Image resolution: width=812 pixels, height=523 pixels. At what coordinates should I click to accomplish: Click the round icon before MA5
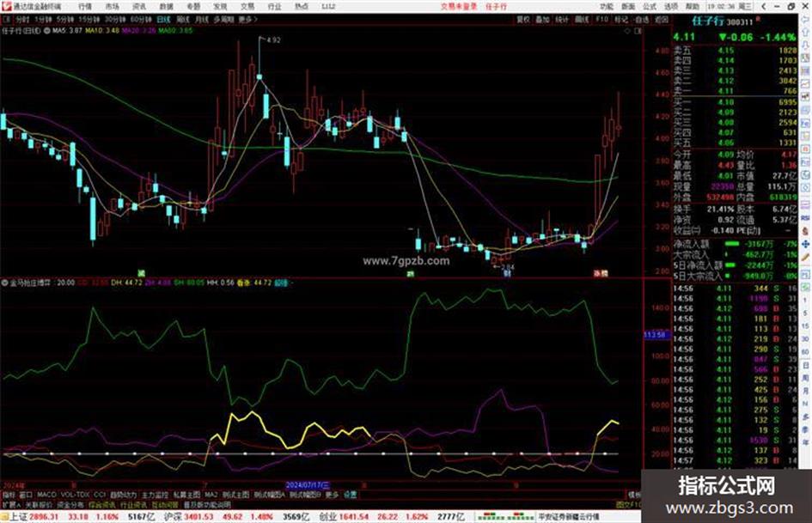(47, 31)
